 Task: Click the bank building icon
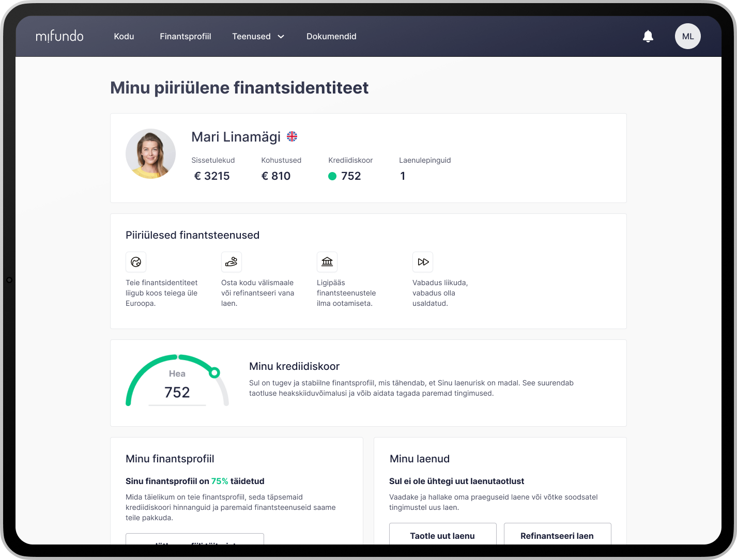[x=327, y=262]
